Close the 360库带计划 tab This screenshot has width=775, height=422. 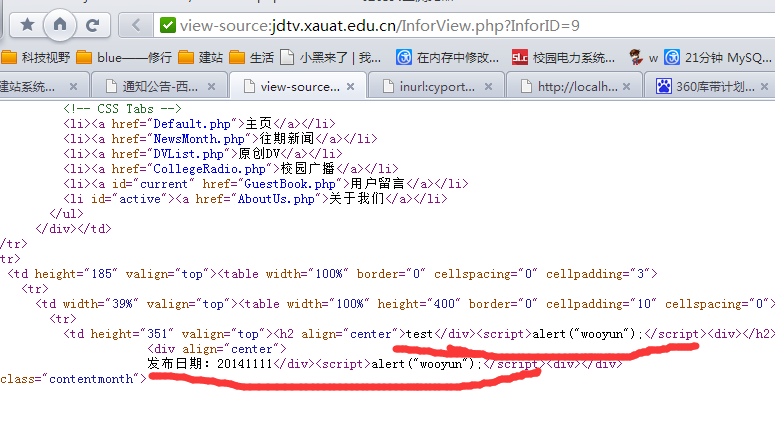click(765, 87)
